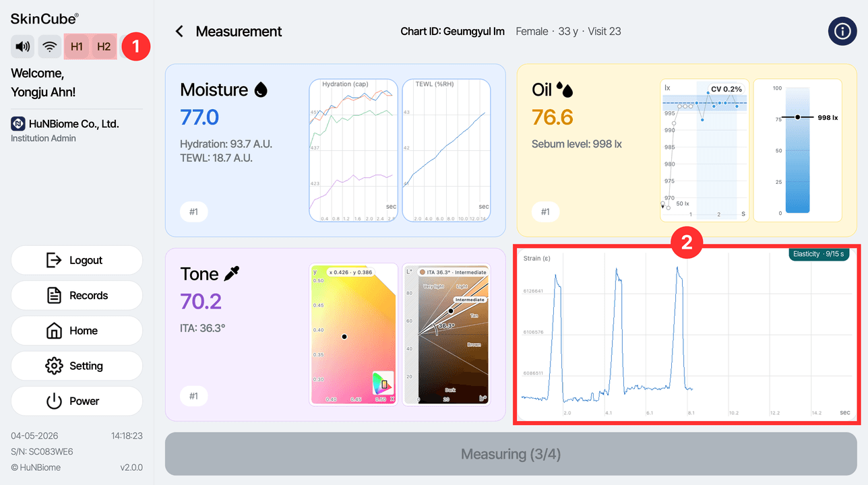Viewport: 868px width, 485px height.
Task: Click 'Hydration: 93.7 A.U.' value
Action: click(x=226, y=144)
